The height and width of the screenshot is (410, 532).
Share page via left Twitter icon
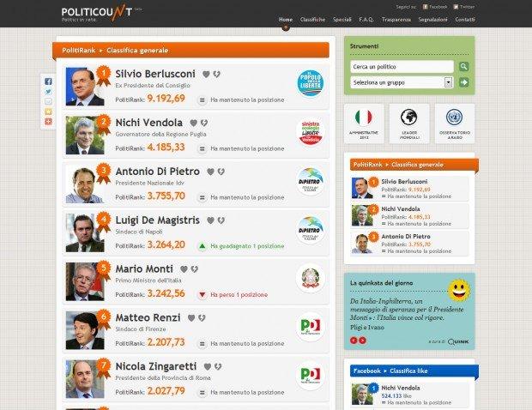[x=48, y=92]
